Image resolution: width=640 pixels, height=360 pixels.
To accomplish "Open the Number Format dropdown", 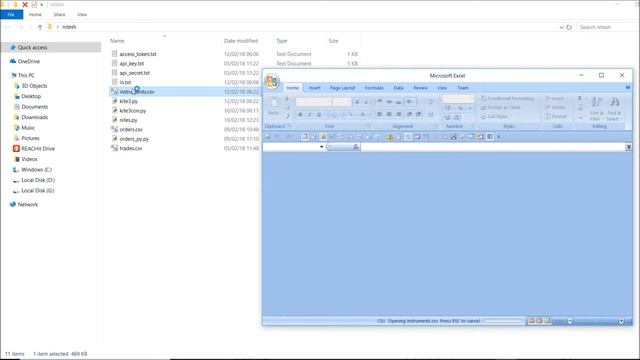I will point(458,99).
